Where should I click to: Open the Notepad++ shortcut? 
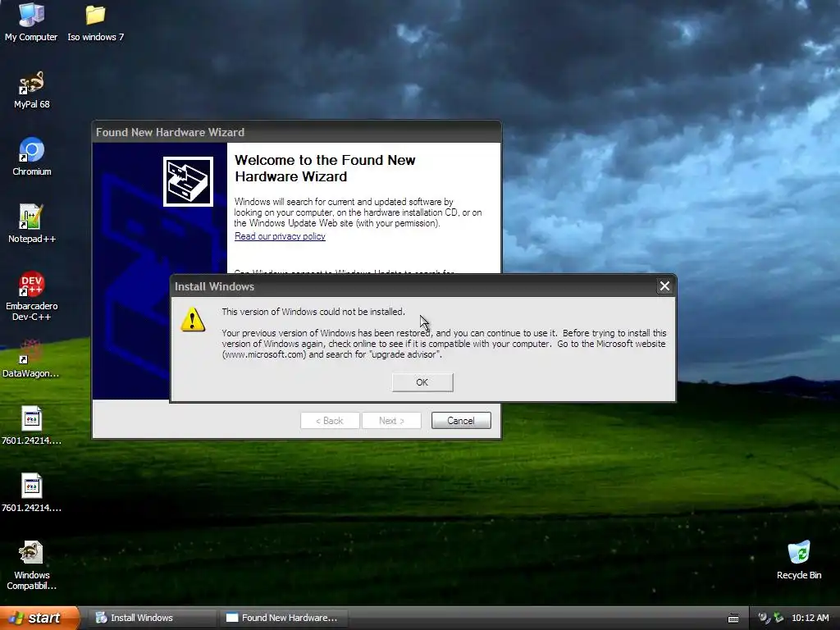click(32, 224)
